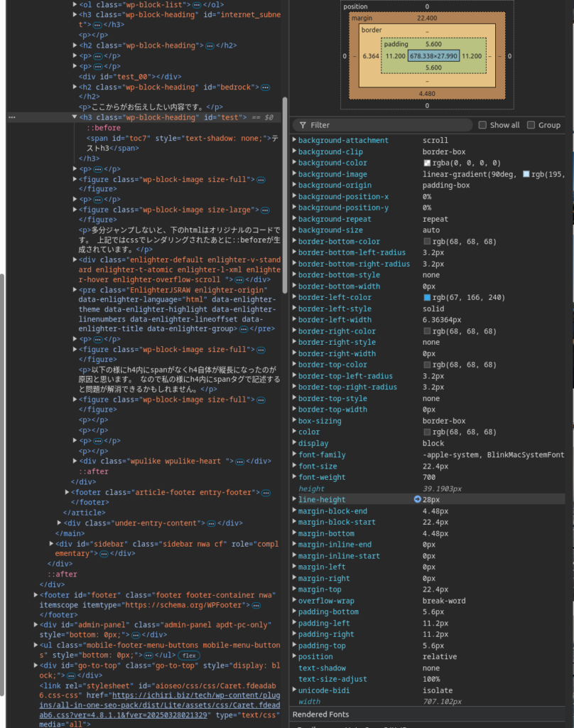Expand the padding-left computed property
Viewport: 574px width, 728px height.
(x=294, y=623)
